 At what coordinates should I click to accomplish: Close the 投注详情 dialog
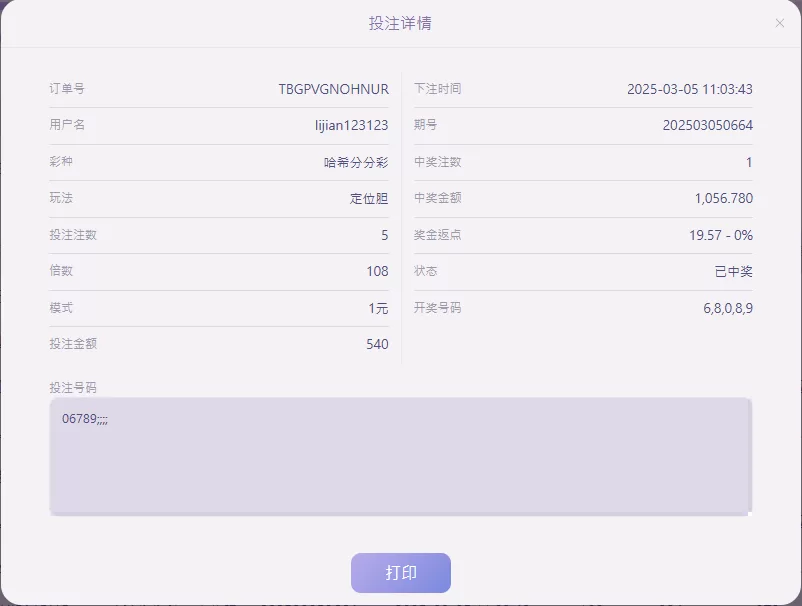pos(779,23)
